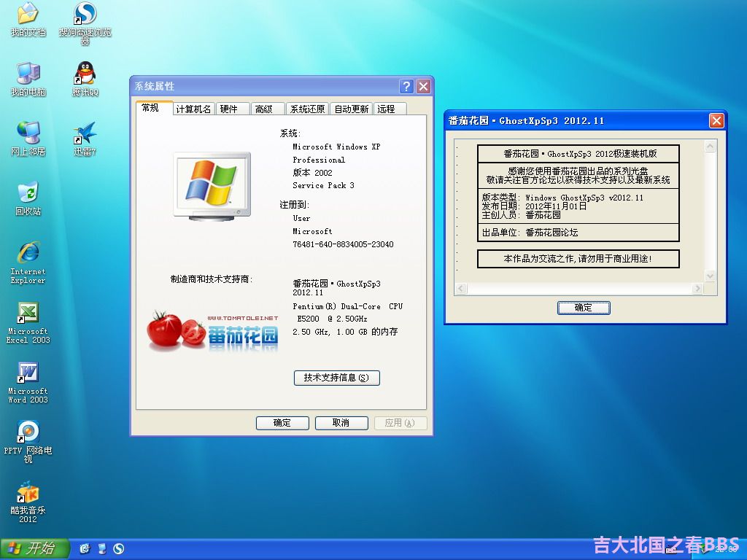Click the 发布日期 2012年11月01日 line
Viewport: 747px width, 560px height.
(x=534, y=206)
